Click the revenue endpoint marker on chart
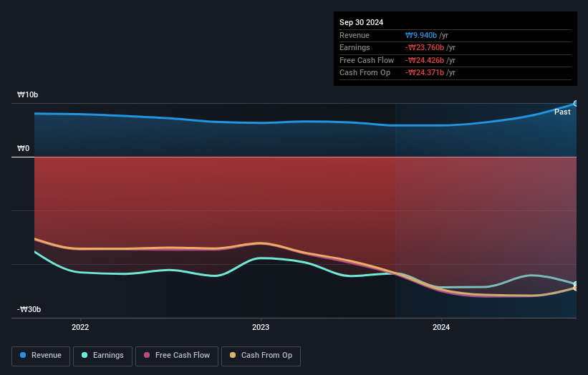Screen dimensions: 588x375 [x=576, y=103]
